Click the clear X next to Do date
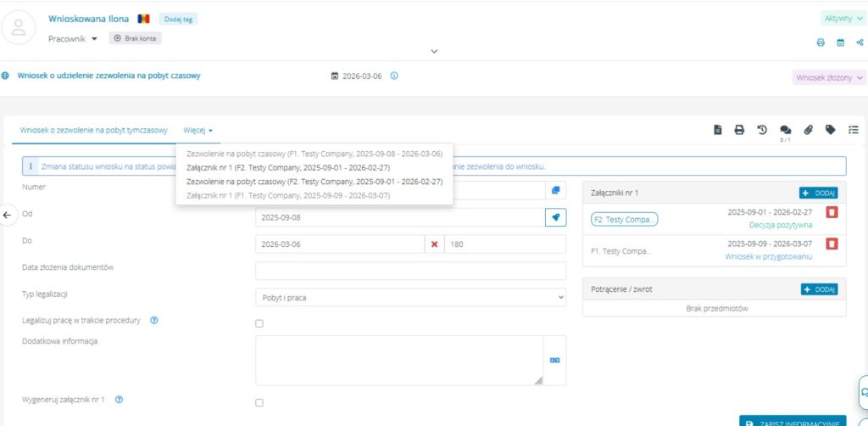Screen dimensions: 868x426 434,244
